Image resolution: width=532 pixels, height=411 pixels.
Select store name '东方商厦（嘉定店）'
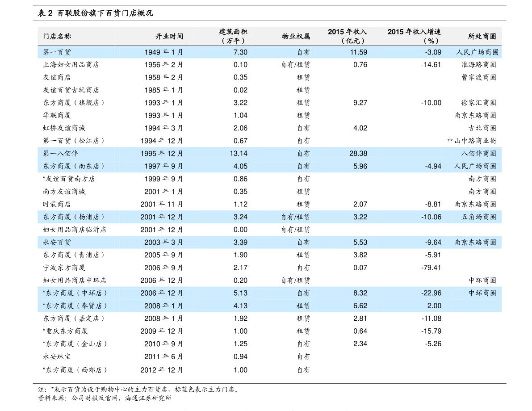click(74, 319)
